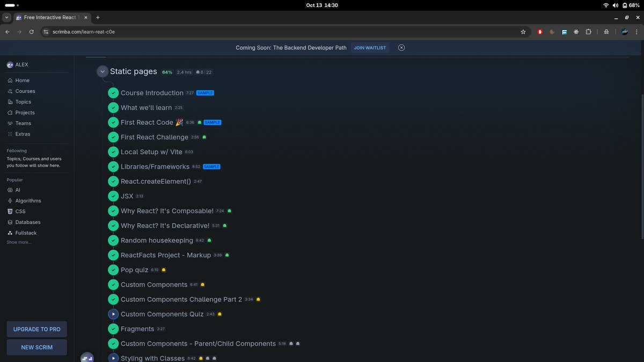Dismiss the Backend Developer Path banner
Screen dimensions: 644x362
(401, 48)
